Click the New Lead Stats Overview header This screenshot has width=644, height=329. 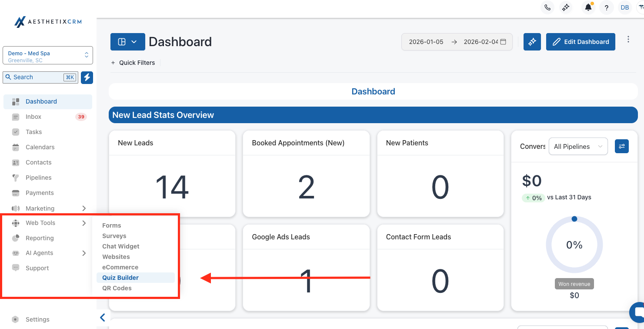pos(373,115)
